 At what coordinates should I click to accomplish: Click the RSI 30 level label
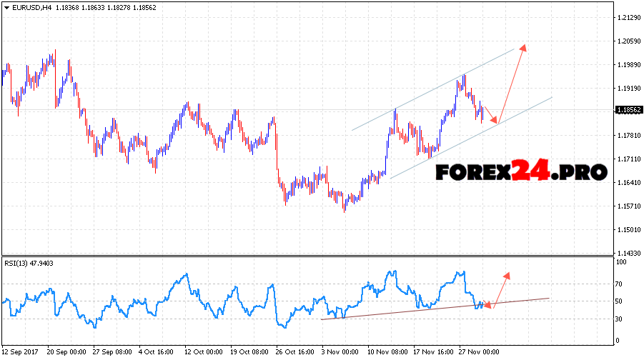(x=620, y=319)
